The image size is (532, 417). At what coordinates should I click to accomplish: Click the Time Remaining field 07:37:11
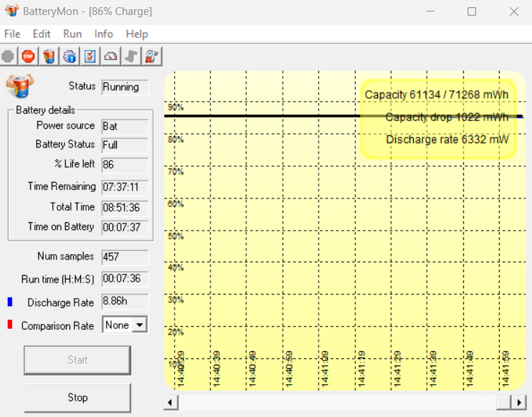125,188
